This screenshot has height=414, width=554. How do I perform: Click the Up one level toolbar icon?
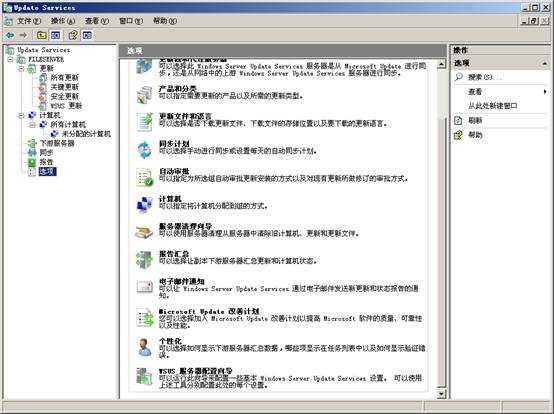click(42, 35)
